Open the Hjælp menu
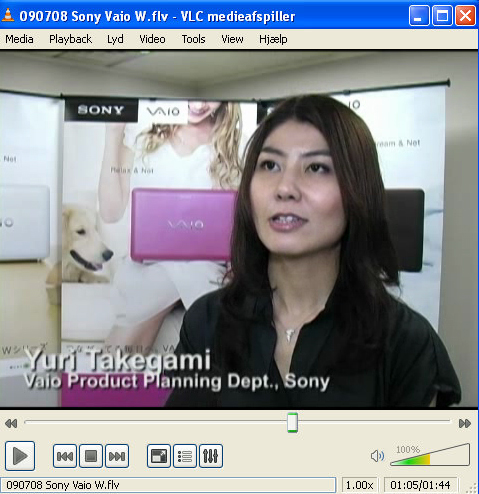 tap(273, 39)
